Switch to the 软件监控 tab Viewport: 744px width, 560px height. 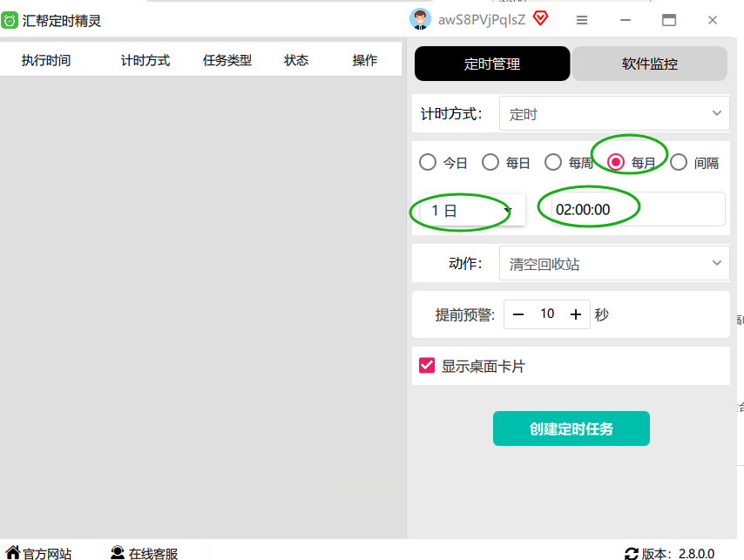point(650,64)
